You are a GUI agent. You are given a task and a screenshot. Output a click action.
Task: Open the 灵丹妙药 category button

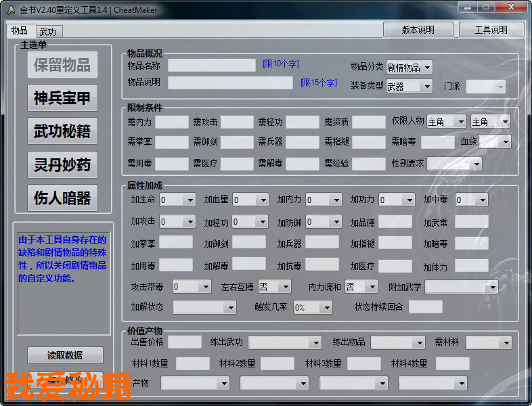tap(62, 164)
